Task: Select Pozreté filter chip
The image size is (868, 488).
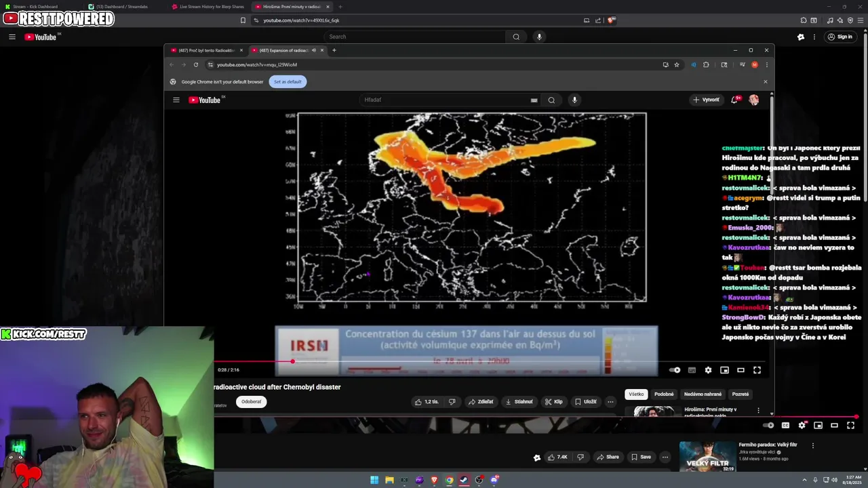Action: [x=741, y=394]
